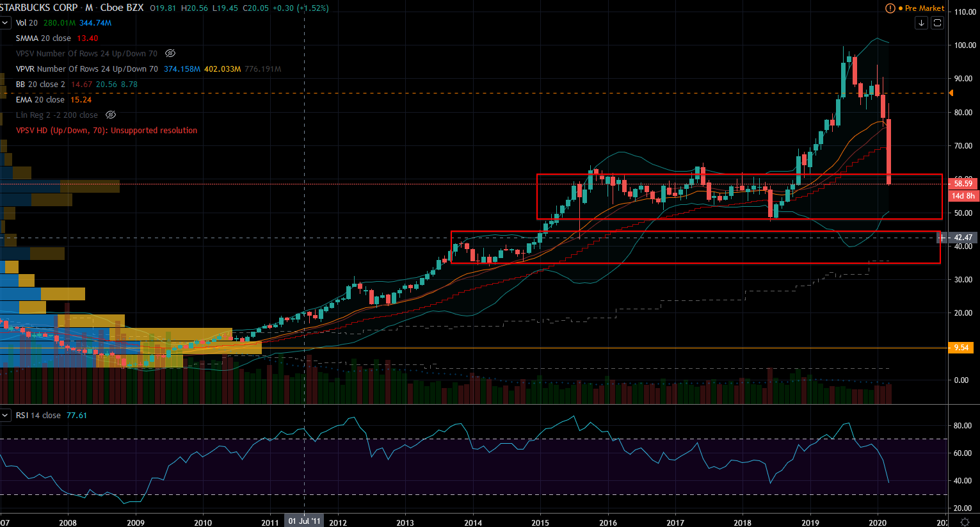
Task: Click the high price H20.56
Action: (195, 8)
